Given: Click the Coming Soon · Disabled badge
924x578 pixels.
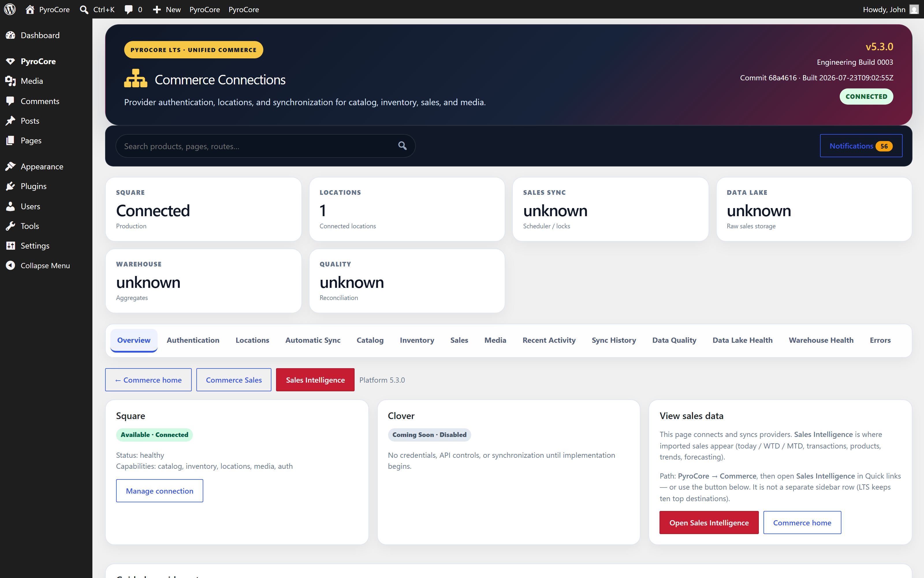Looking at the screenshot, I should 430,435.
